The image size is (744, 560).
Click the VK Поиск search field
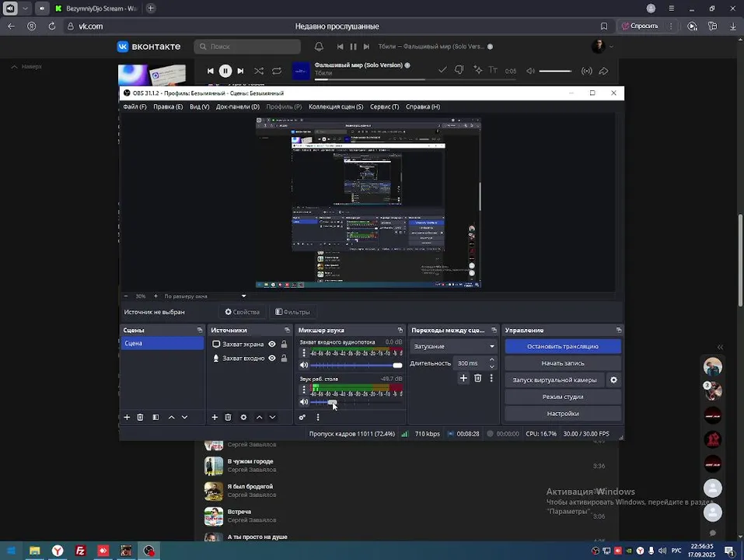(x=247, y=47)
